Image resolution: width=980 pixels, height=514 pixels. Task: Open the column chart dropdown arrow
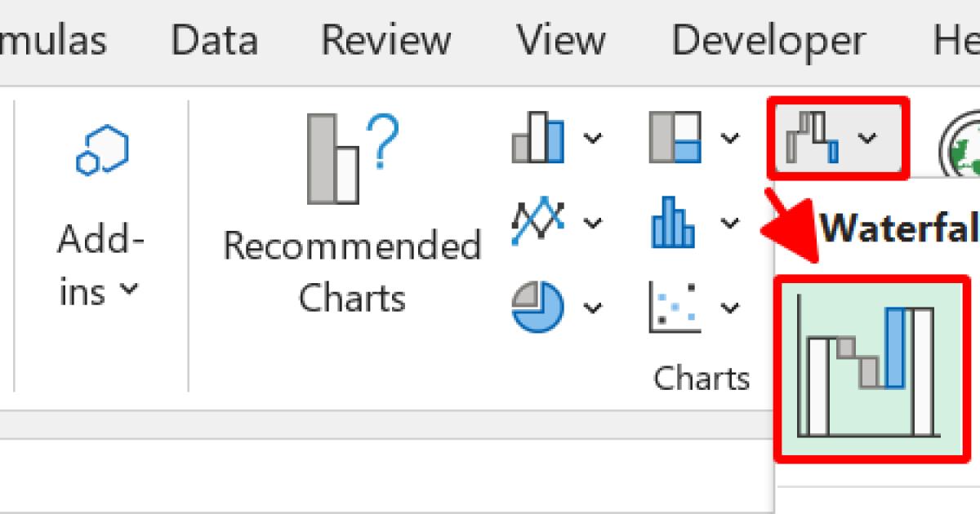pos(590,137)
